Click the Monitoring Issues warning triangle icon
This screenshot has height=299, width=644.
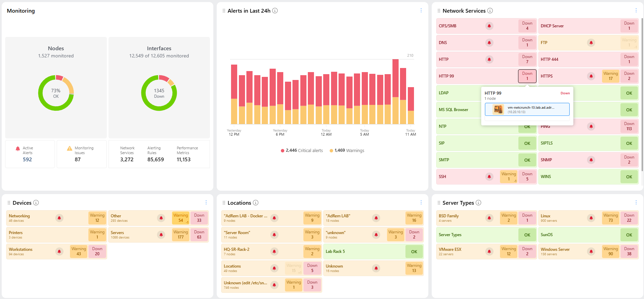70,148
